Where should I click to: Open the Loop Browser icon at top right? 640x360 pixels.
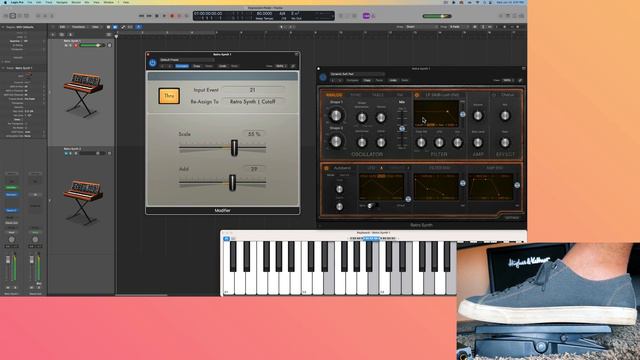coord(515,16)
